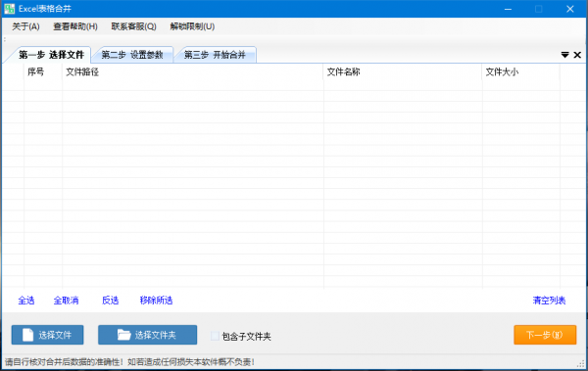Screen dimensions: 588x371
Task: Click the 全取消 link
Action: tap(66, 301)
